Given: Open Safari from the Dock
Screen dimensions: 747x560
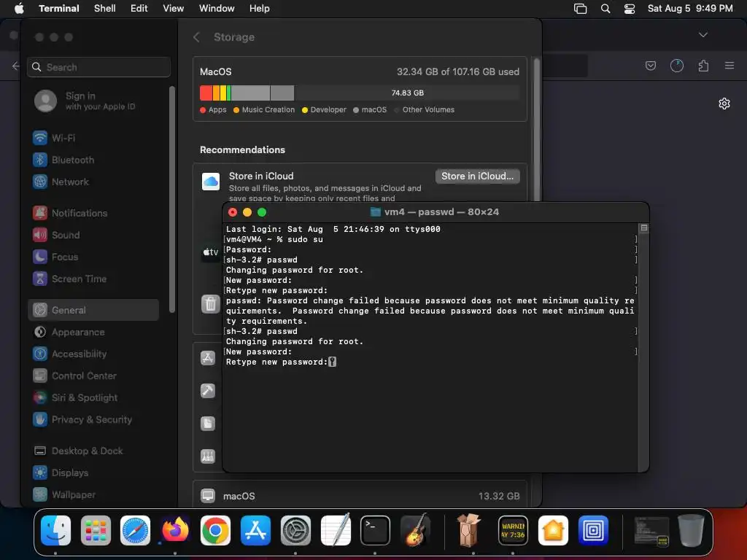Looking at the screenshot, I should coord(135,531).
